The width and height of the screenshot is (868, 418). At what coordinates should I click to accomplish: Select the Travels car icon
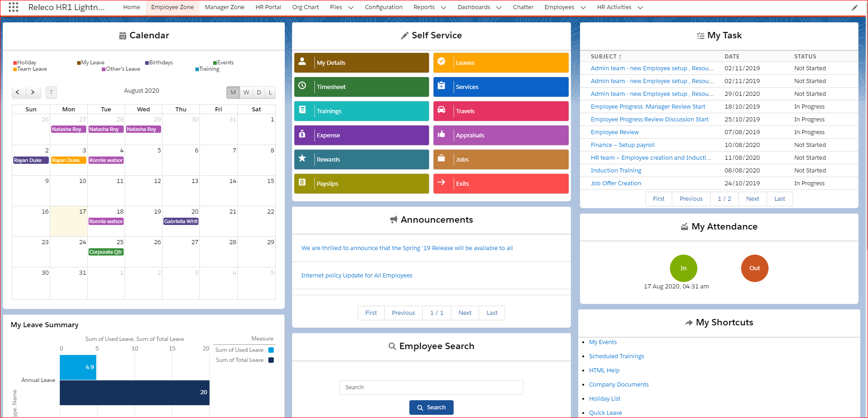[441, 110]
